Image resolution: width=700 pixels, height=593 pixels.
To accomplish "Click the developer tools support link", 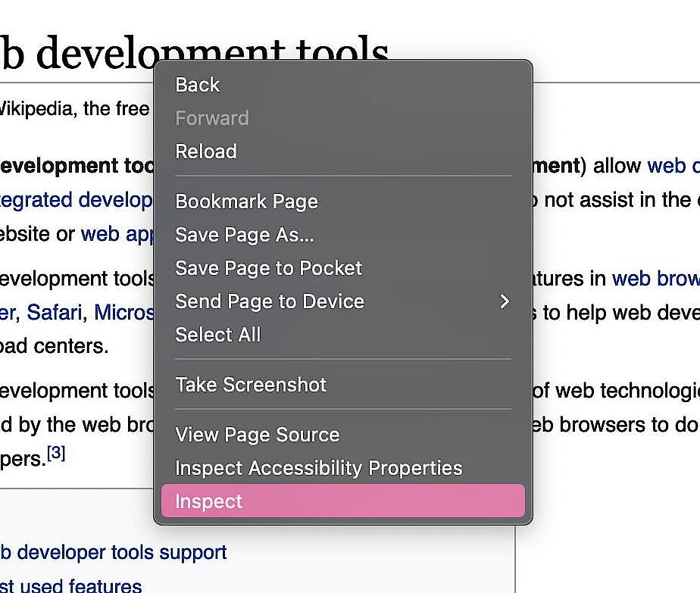I will (114, 552).
